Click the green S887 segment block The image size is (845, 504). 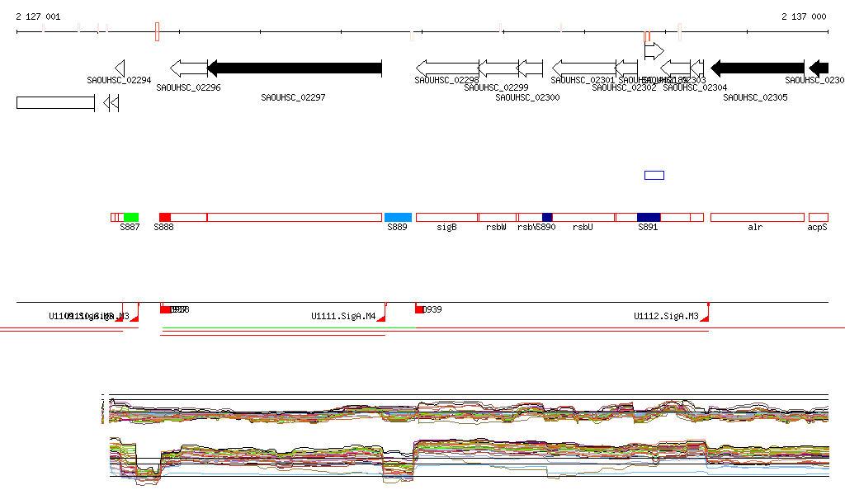tap(131, 218)
